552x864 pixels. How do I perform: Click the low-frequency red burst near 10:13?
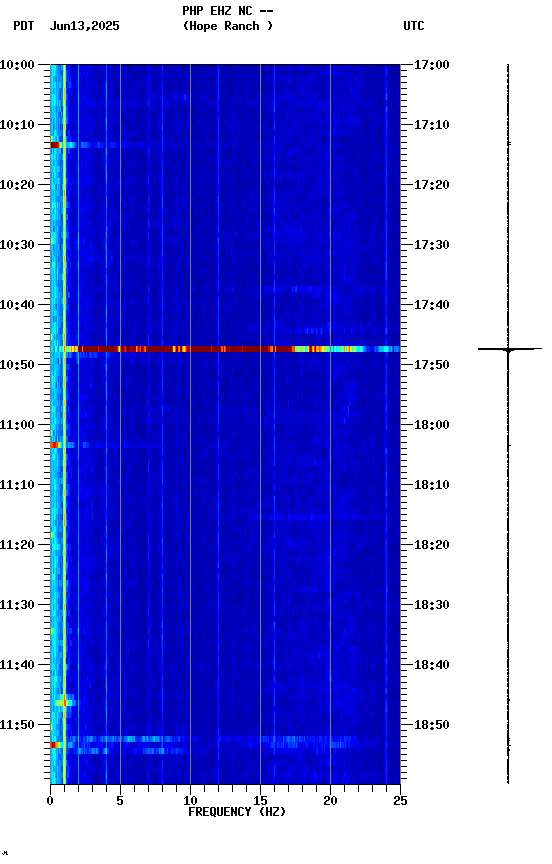[x=55, y=145]
